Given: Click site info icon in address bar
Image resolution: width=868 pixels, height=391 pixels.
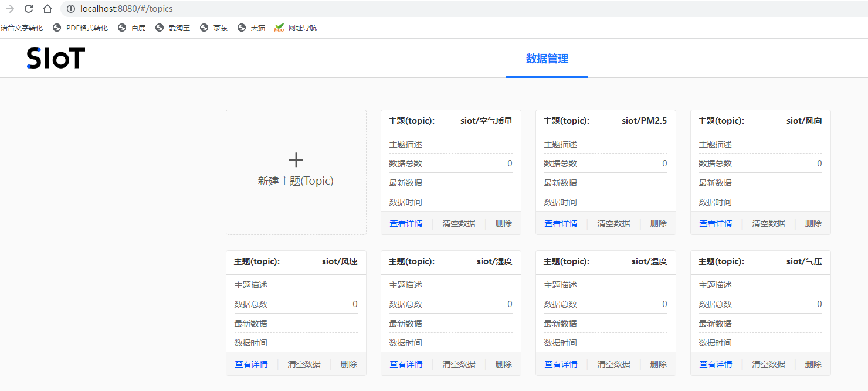Looking at the screenshot, I should click(71, 9).
